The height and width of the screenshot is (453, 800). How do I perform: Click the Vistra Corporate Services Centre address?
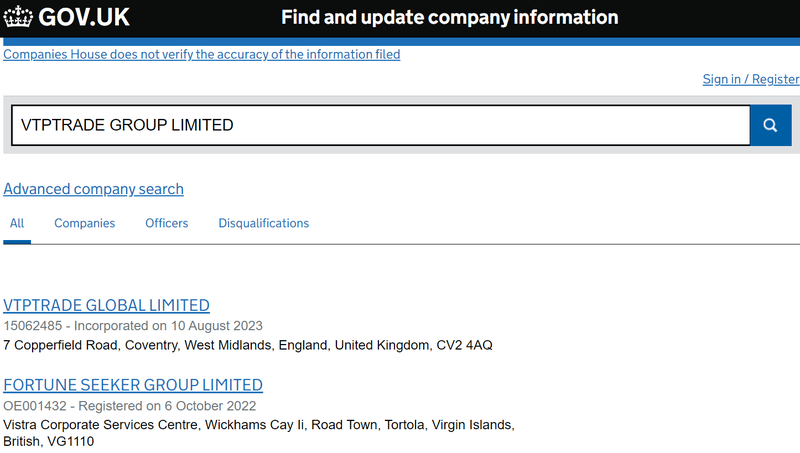(x=259, y=425)
